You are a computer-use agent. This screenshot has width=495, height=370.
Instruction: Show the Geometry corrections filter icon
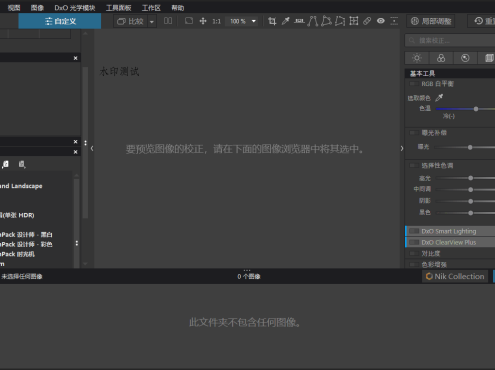[488, 58]
